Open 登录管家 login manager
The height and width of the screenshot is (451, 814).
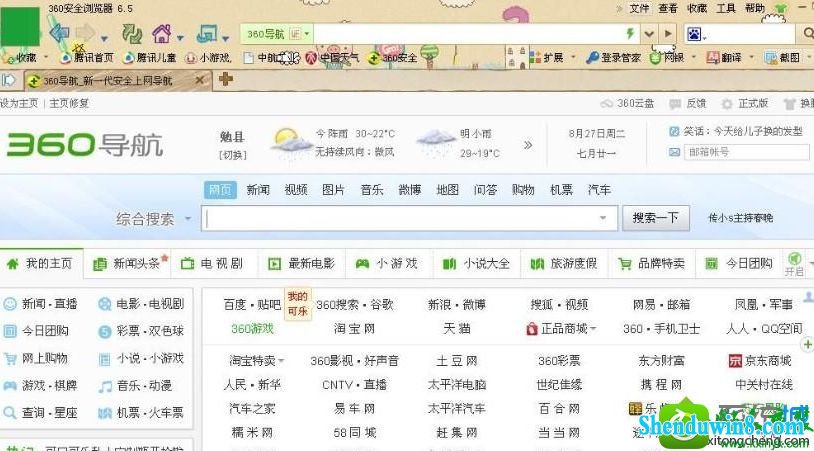613,57
